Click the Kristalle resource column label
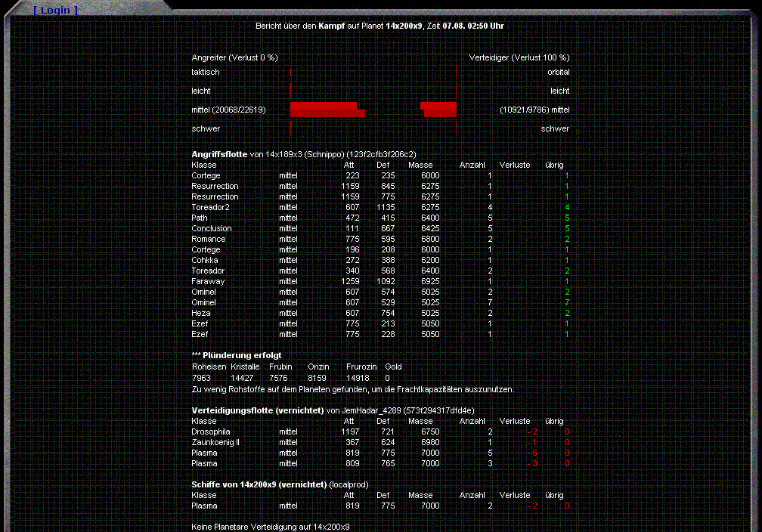Screen dimensions: 762x532 246,367
